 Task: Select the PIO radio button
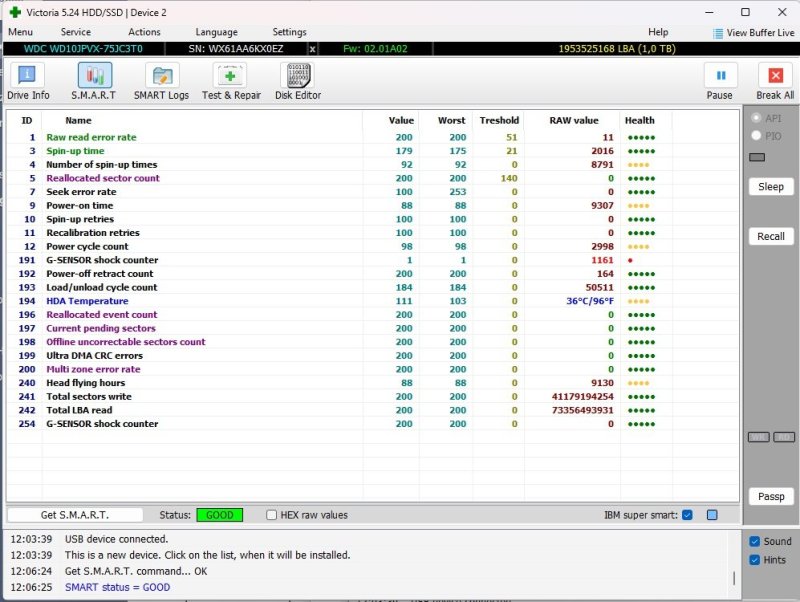756,135
